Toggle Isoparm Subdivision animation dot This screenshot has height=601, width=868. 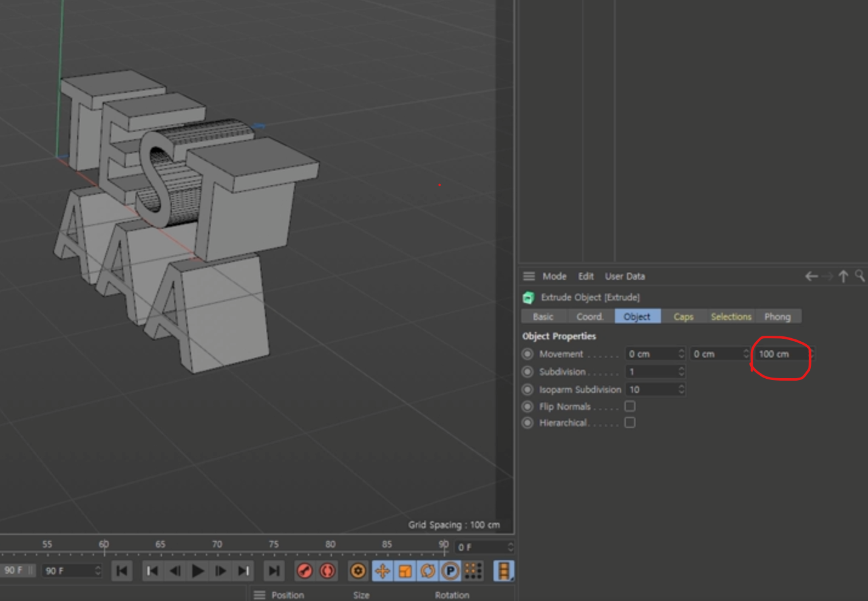527,389
